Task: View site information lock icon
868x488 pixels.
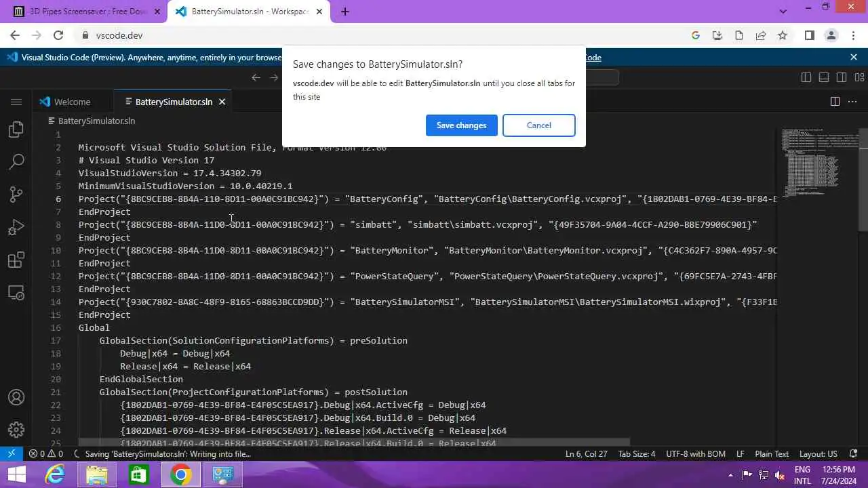Action: [x=85, y=35]
